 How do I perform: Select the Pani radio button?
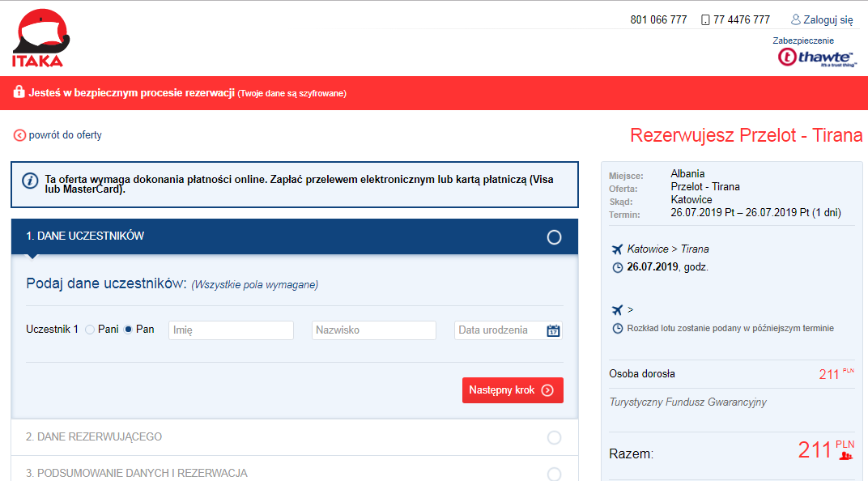pos(90,330)
